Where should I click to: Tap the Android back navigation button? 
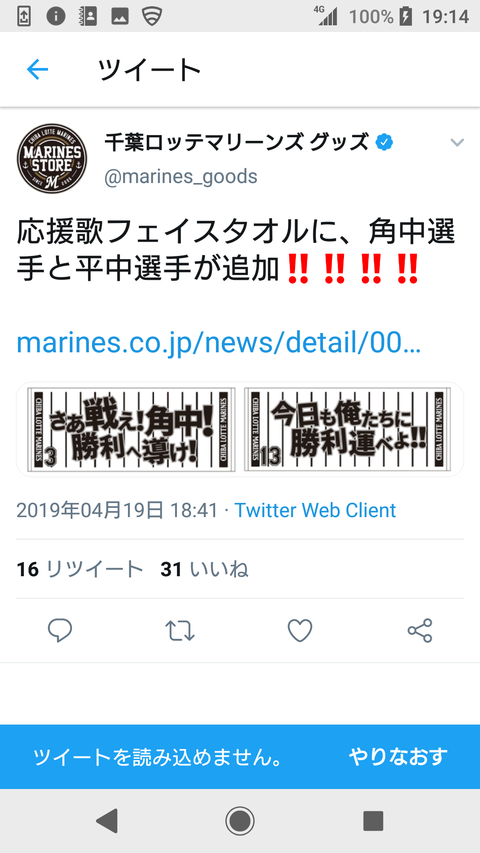coord(107,820)
